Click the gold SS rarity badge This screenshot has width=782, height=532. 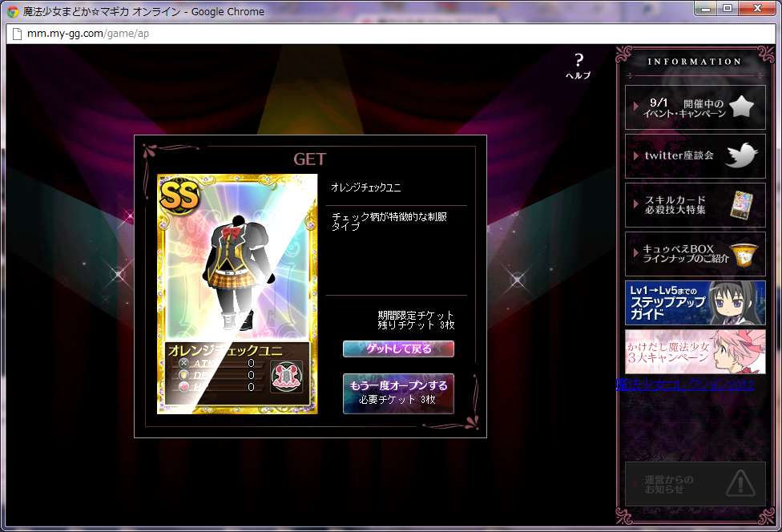pyautogui.click(x=180, y=196)
